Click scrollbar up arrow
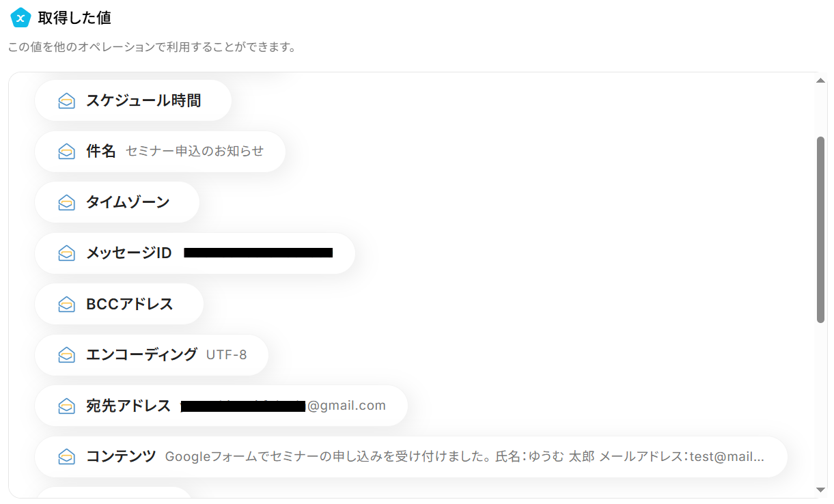The height and width of the screenshot is (504, 834). click(x=820, y=81)
